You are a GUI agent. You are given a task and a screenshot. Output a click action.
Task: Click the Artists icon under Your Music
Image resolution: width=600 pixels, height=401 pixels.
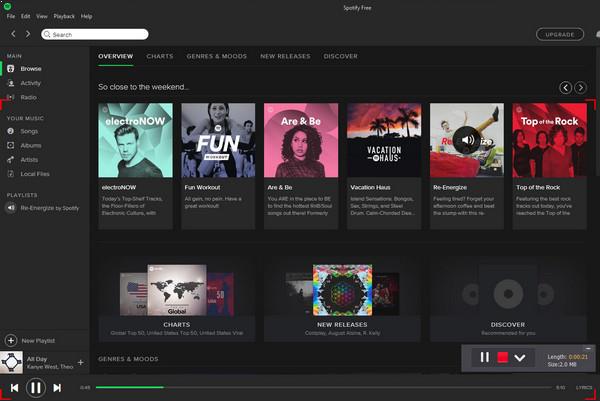(x=11, y=160)
